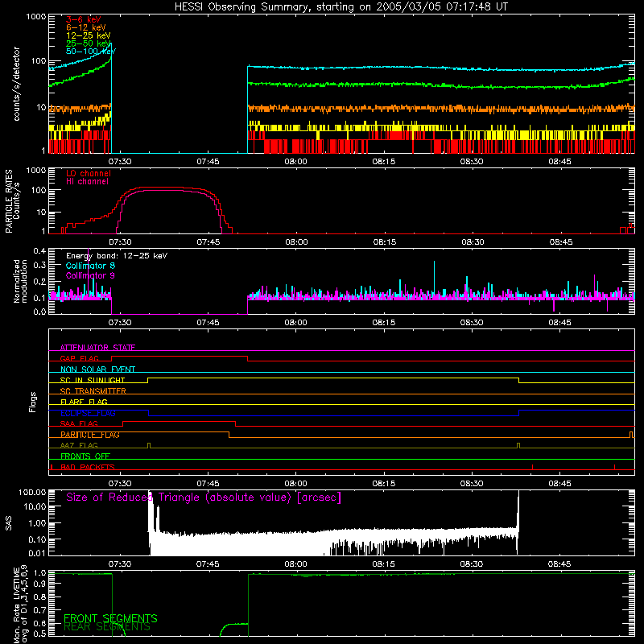
Task: Click the 08:30 tick label under the Flags panel
Action: (472, 484)
